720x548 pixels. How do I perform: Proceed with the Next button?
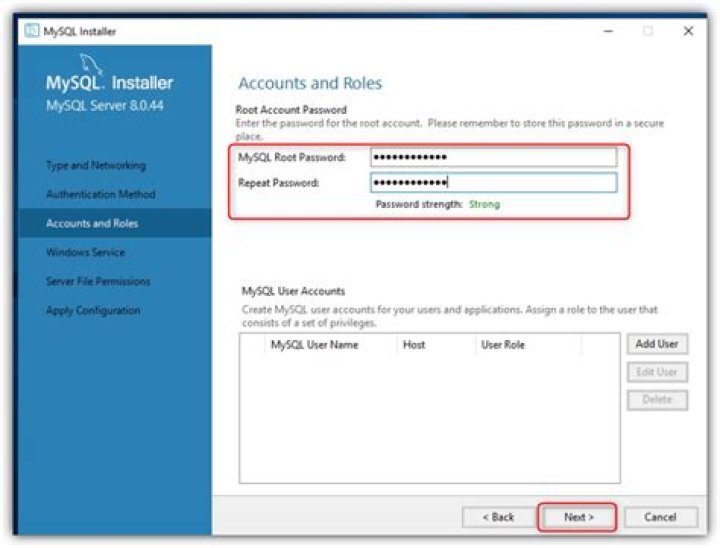[578, 517]
